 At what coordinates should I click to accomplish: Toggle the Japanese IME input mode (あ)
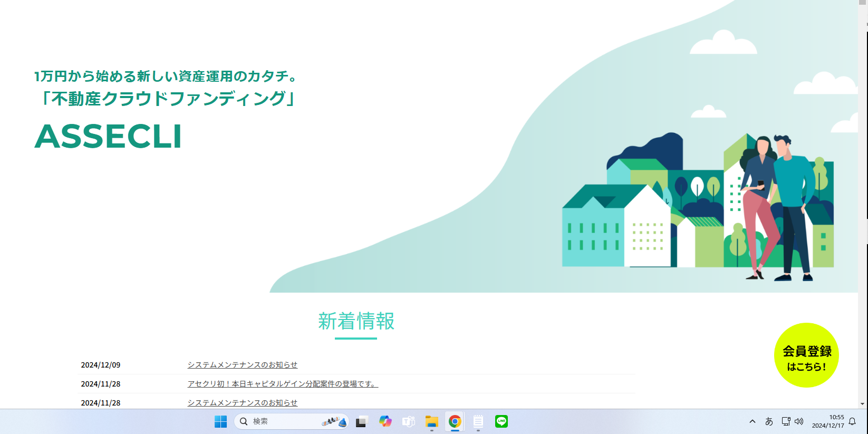tap(769, 421)
